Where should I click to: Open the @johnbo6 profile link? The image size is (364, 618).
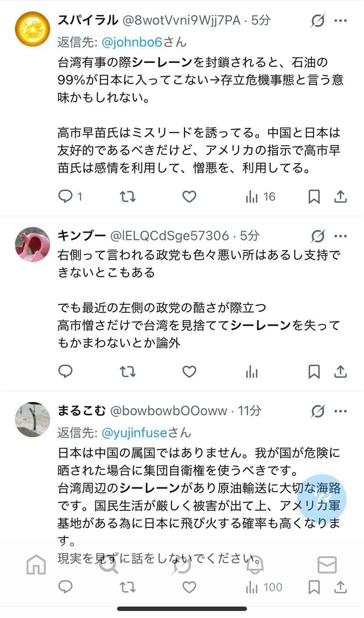[132, 42]
